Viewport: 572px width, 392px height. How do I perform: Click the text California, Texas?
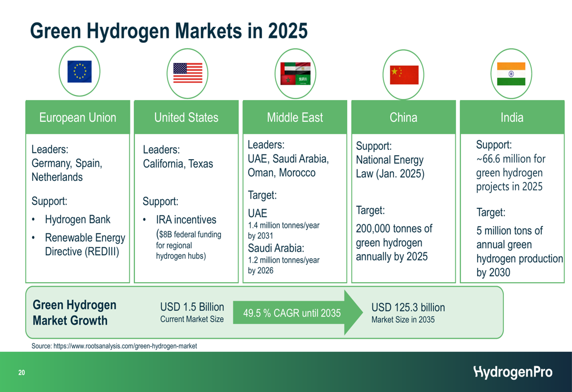[x=178, y=164]
